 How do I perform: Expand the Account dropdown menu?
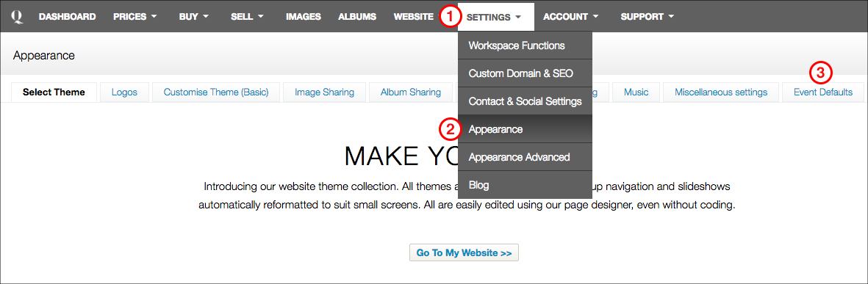[571, 17]
